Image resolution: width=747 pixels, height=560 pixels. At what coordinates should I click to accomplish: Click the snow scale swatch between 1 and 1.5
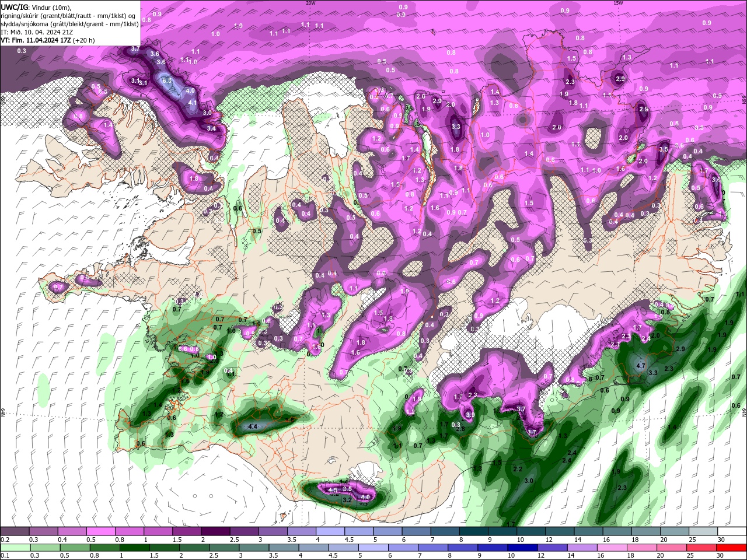click(x=158, y=531)
